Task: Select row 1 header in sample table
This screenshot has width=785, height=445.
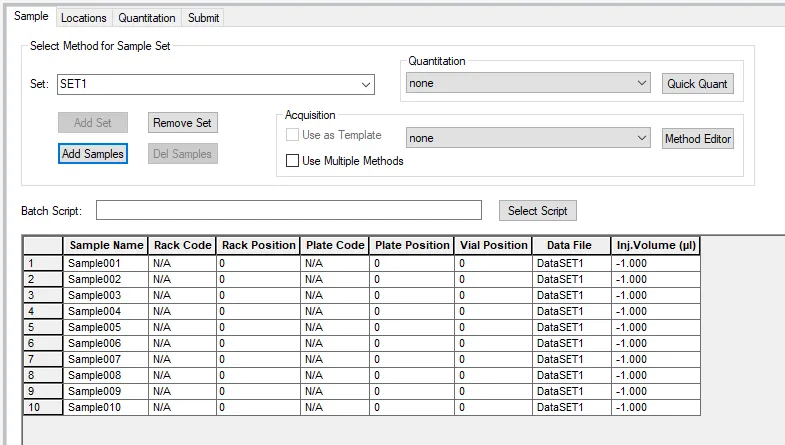Action: click(x=43, y=263)
